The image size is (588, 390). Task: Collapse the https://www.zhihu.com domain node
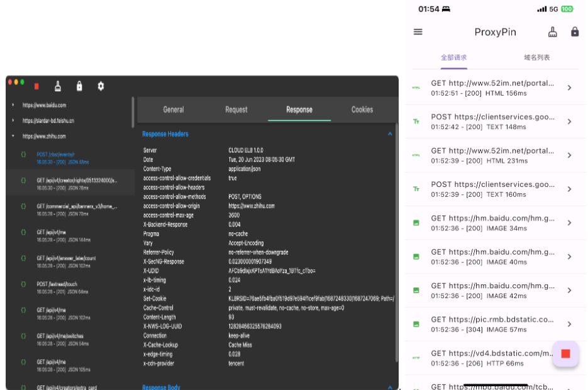(x=13, y=136)
